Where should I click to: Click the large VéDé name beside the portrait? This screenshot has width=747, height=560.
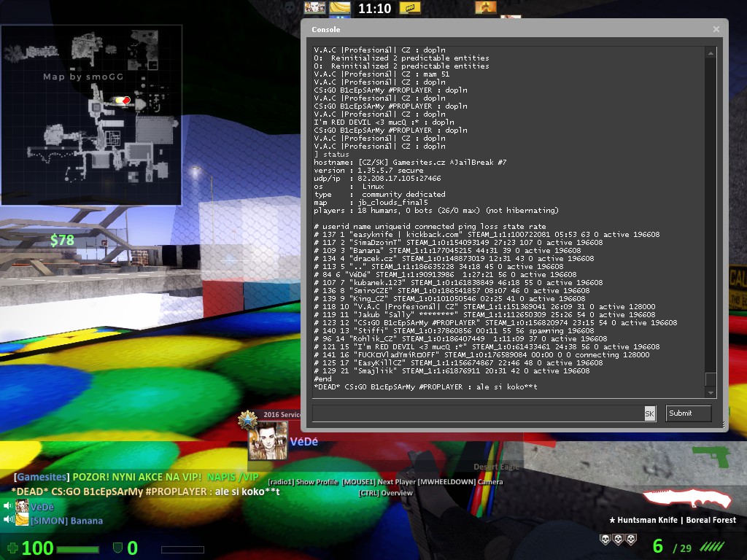click(x=304, y=442)
